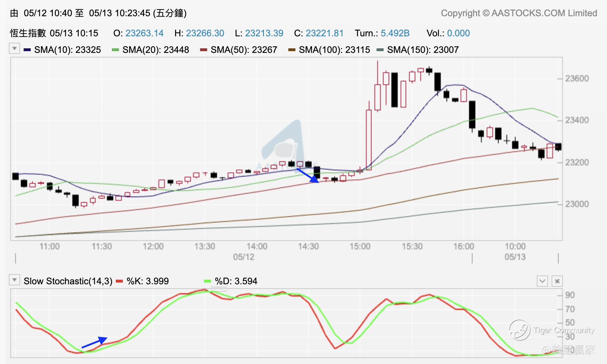This screenshot has width=607, height=364.
Task: Click the SMA(100) brown color swatch
Action: coord(292,50)
